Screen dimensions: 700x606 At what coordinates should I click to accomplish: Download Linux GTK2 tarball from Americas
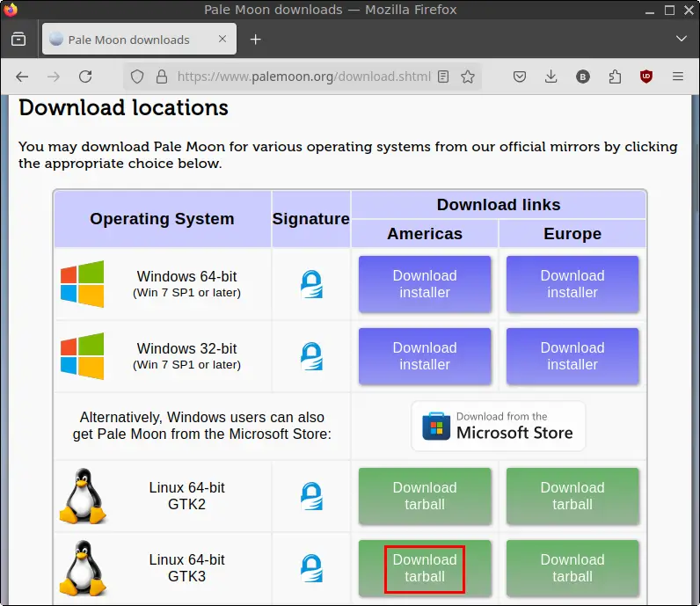pyautogui.click(x=425, y=496)
